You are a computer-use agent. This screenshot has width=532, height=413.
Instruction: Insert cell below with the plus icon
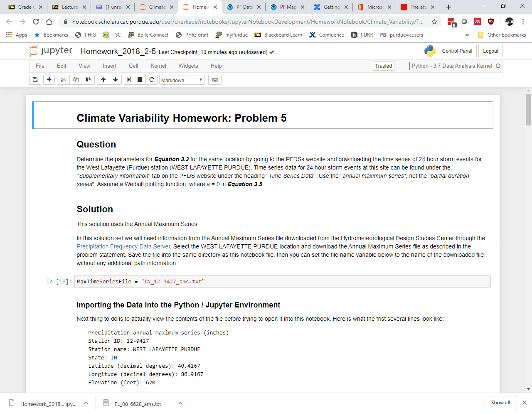49,80
